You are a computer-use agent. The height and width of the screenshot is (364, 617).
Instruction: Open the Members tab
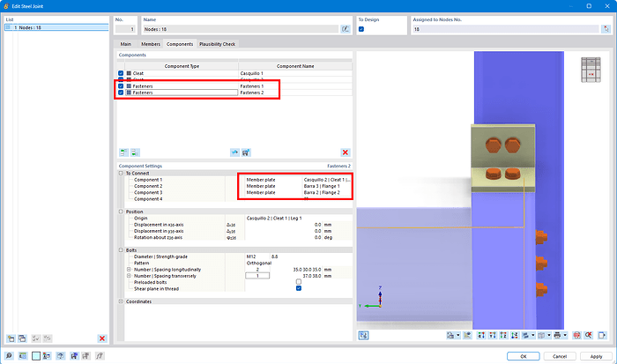click(152, 44)
